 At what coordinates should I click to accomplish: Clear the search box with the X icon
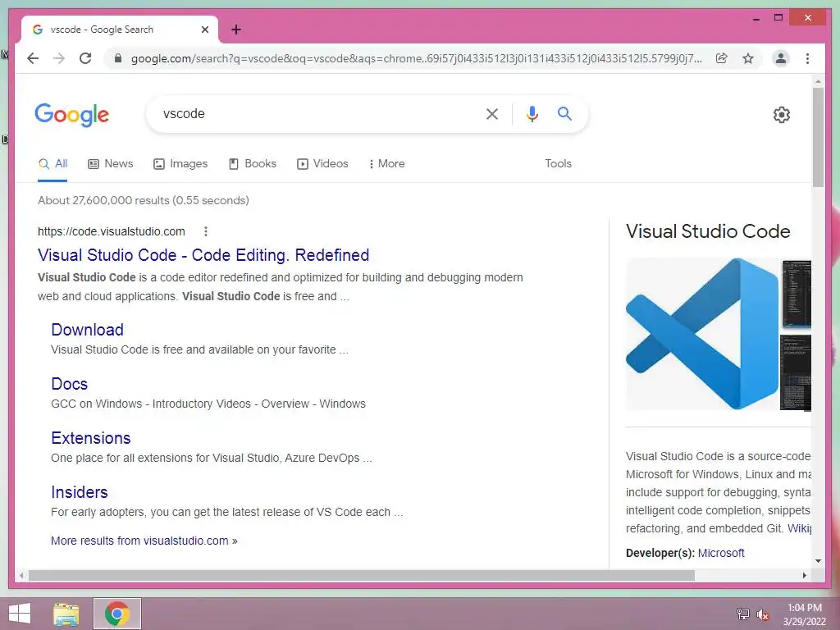492,113
